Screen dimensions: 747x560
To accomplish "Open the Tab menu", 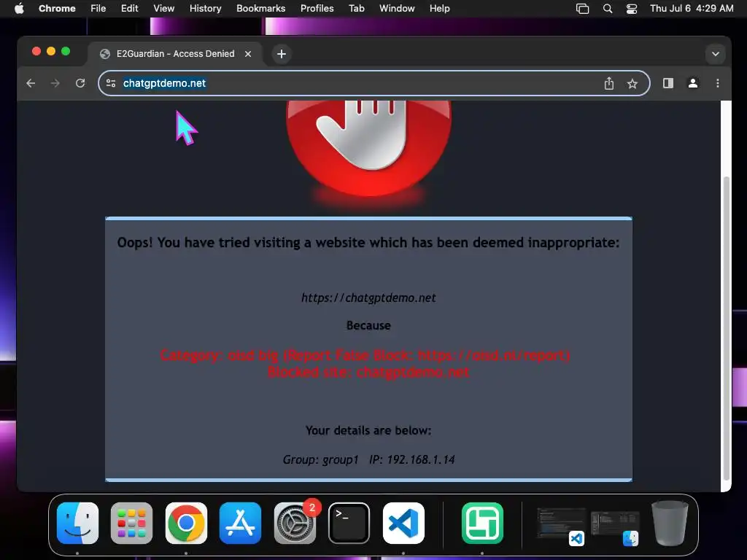I will [356, 8].
